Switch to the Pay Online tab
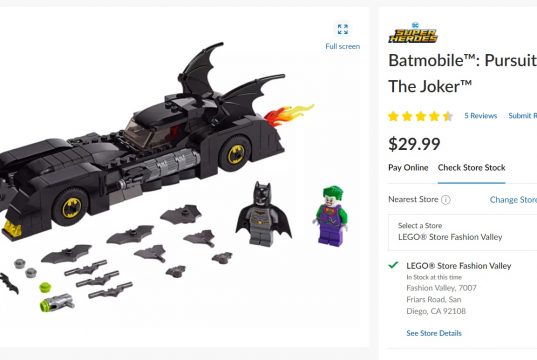The height and width of the screenshot is (360, 537). tap(408, 167)
